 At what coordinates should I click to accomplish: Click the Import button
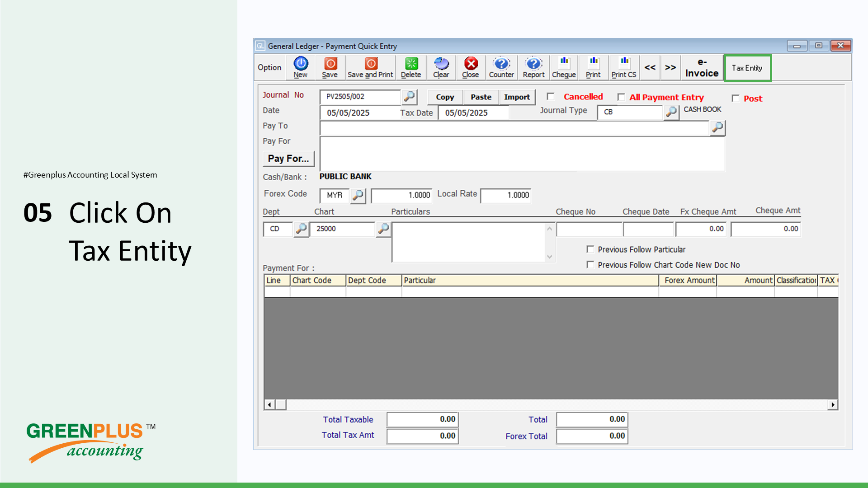pos(517,97)
